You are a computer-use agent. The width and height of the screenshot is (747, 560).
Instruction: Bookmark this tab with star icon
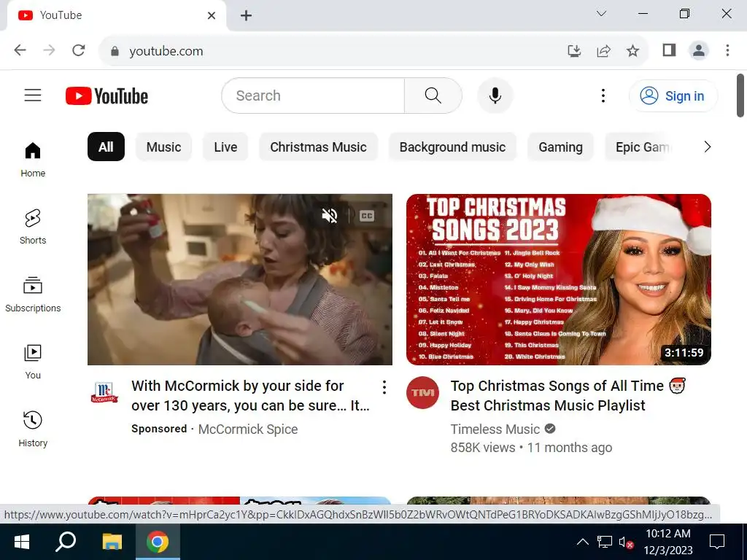click(632, 50)
